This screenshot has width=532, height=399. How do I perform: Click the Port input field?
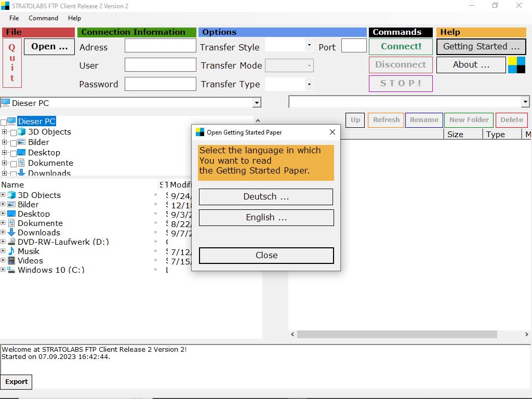(x=354, y=46)
